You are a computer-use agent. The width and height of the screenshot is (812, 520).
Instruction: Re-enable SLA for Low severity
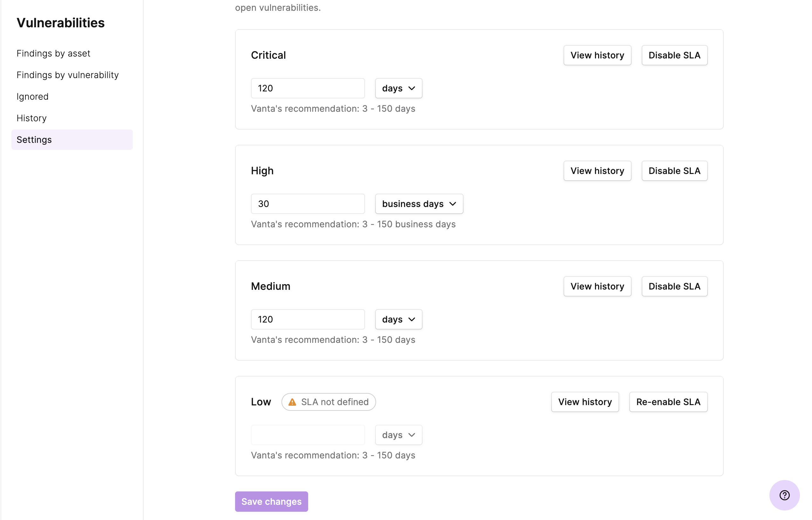pos(668,402)
